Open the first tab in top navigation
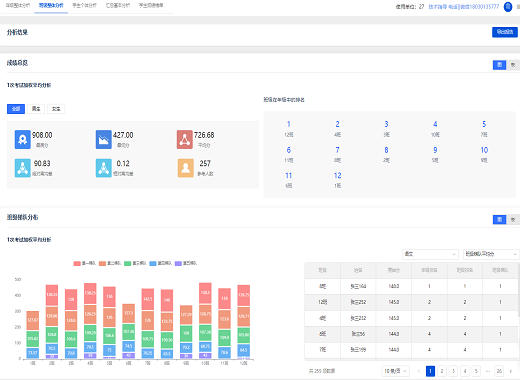Screen dimensions: 520x380 click(x=18, y=6)
